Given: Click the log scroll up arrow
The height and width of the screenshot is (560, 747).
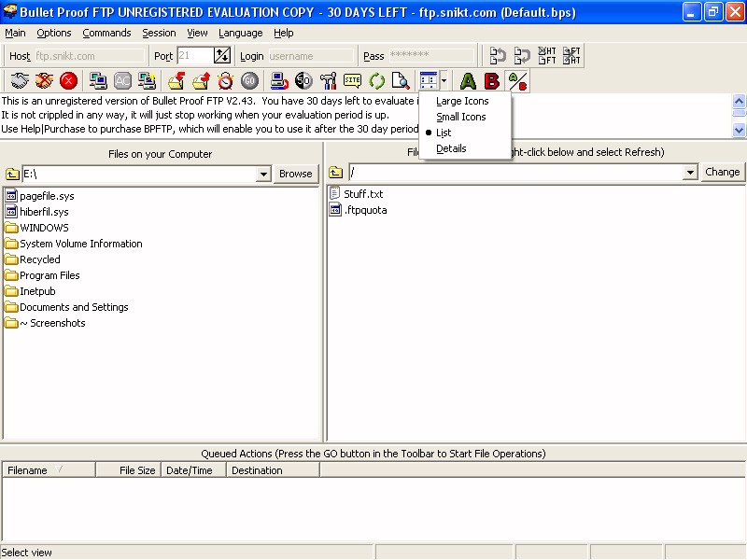Looking at the screenshot, I should coord(739,101).
